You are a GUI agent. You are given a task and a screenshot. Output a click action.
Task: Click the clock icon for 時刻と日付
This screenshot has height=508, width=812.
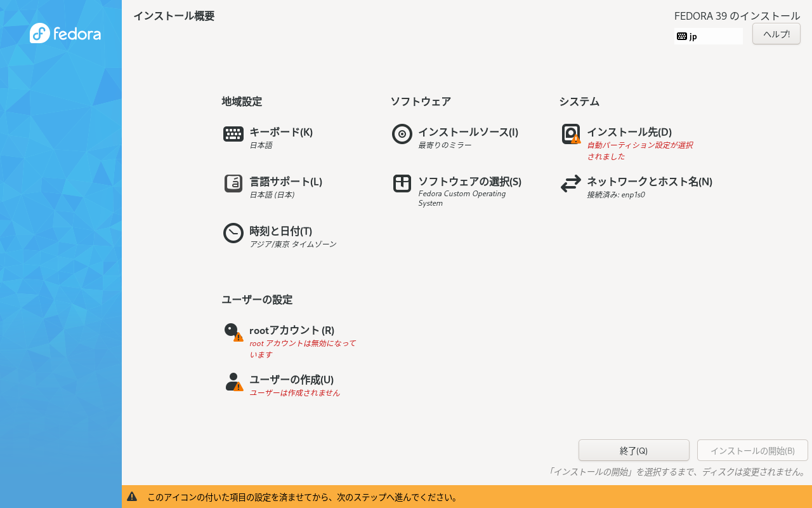point(233,233)
